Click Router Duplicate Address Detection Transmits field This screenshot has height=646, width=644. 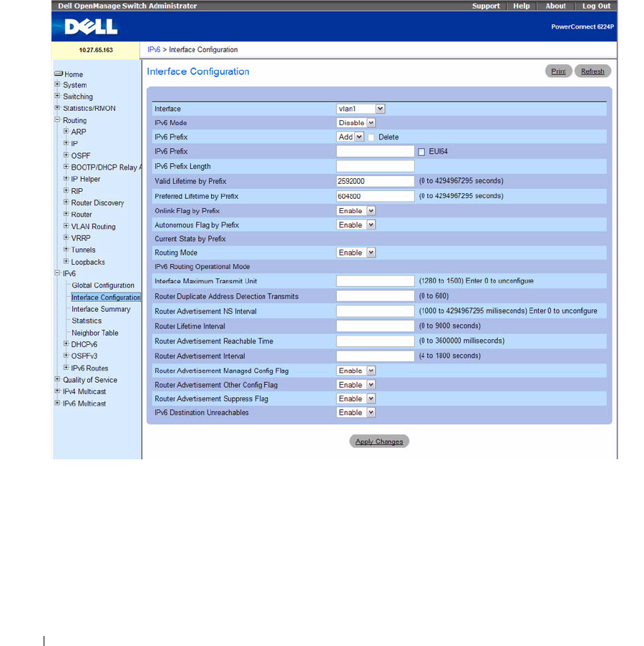pos(376,295)
